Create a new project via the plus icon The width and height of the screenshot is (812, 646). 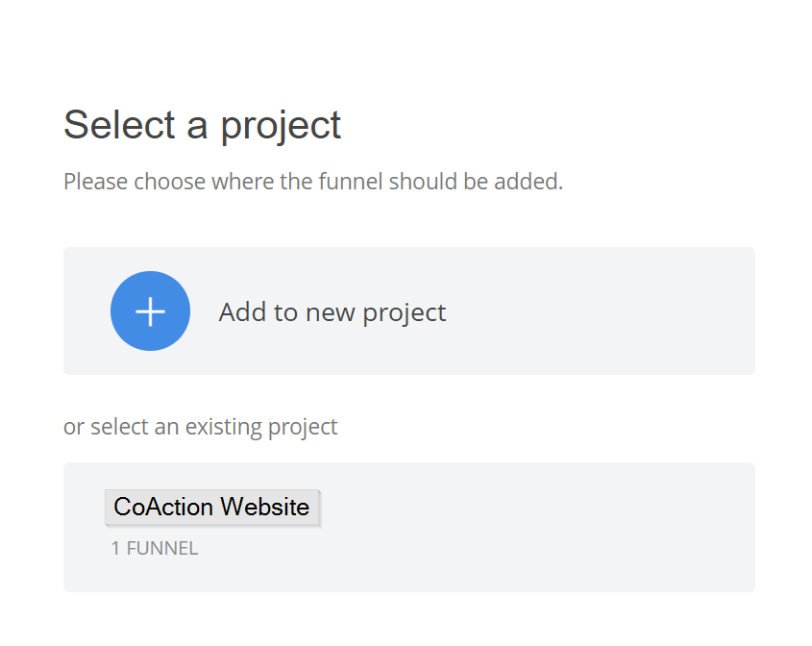[150, 311]
